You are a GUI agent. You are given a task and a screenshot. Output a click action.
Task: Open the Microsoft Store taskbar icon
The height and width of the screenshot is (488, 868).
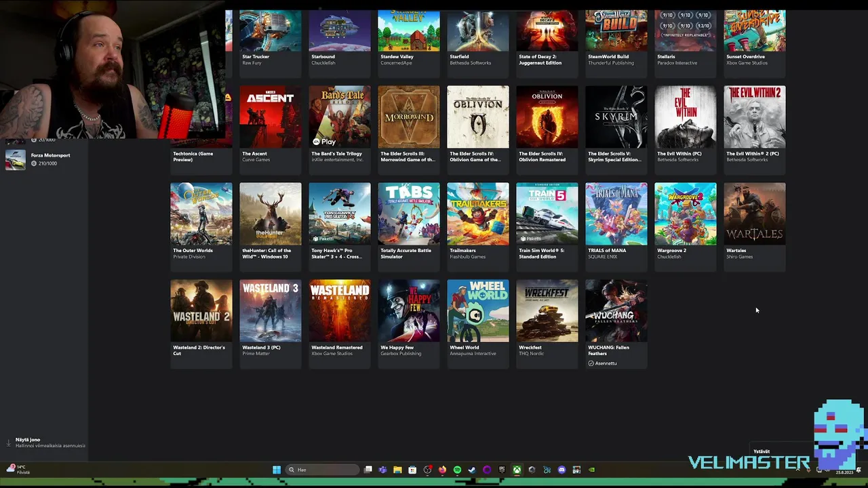click(412, 470)
